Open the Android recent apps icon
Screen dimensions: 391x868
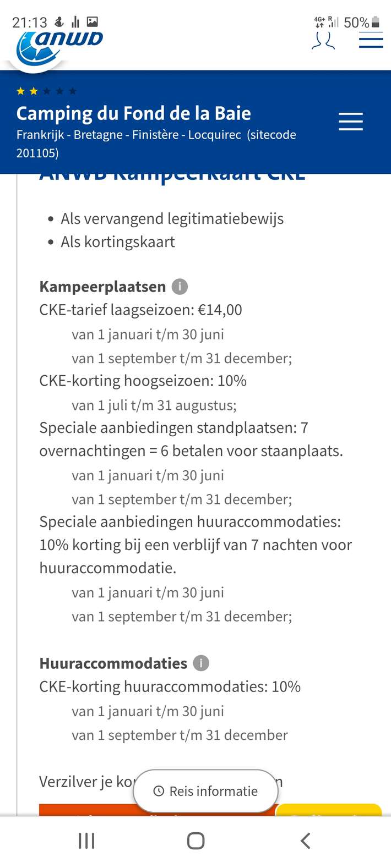86,840
